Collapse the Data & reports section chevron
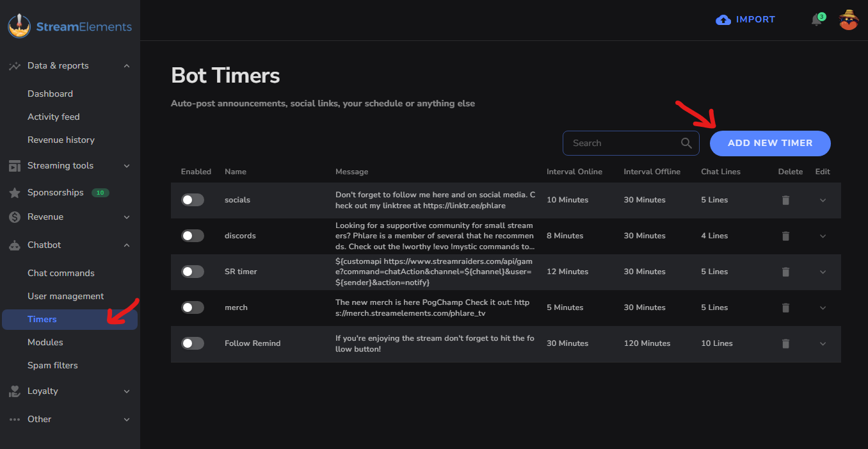 (127, 66)
